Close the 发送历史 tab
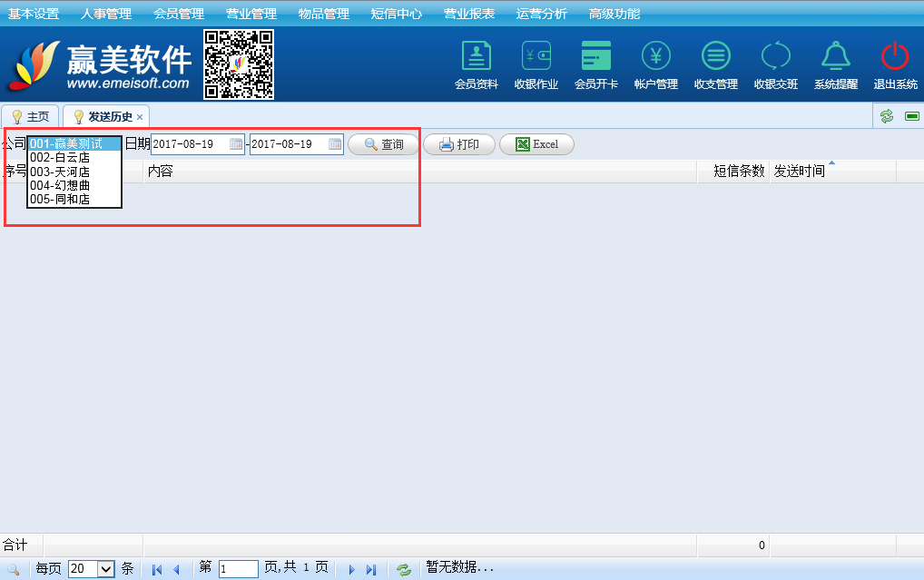Screen dimensions: 924x580 (x=139, y=117)
